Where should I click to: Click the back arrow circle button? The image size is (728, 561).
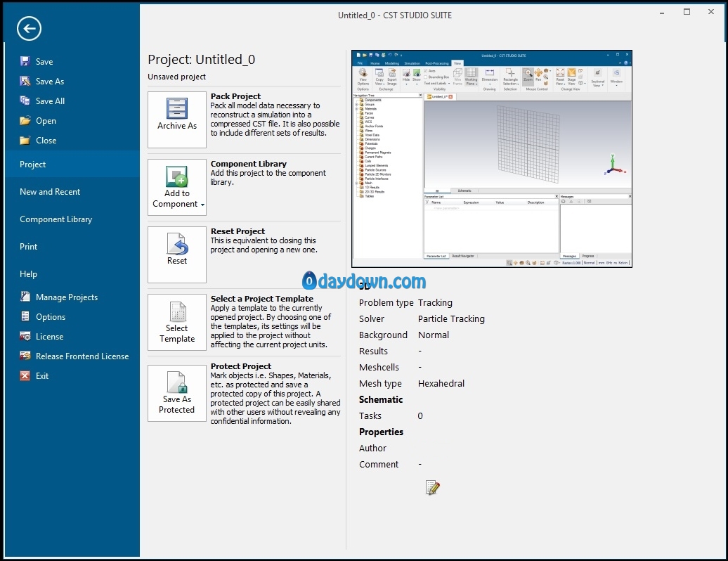pyautogui.click(x=29, y=28)
